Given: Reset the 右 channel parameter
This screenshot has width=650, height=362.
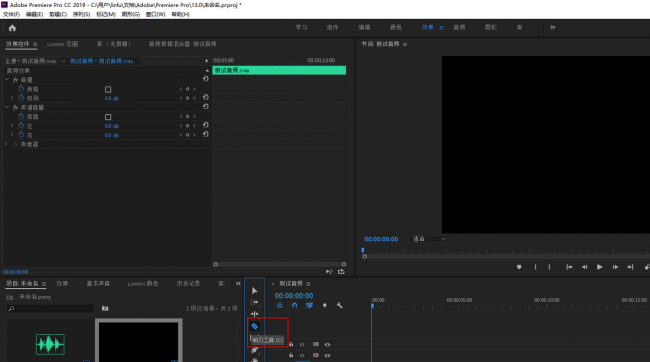Looking at the screenshot, I should coord(206,134).
